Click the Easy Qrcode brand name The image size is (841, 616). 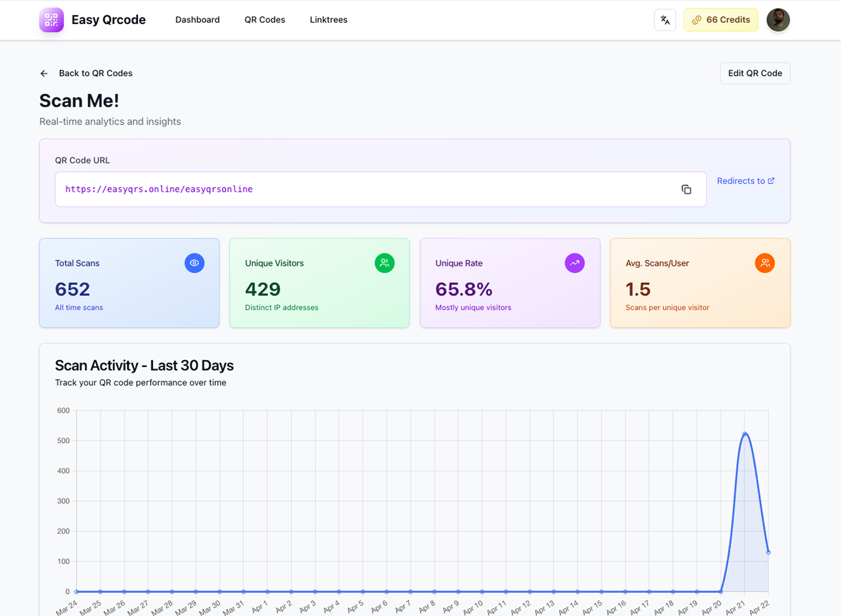coord(108,20)
